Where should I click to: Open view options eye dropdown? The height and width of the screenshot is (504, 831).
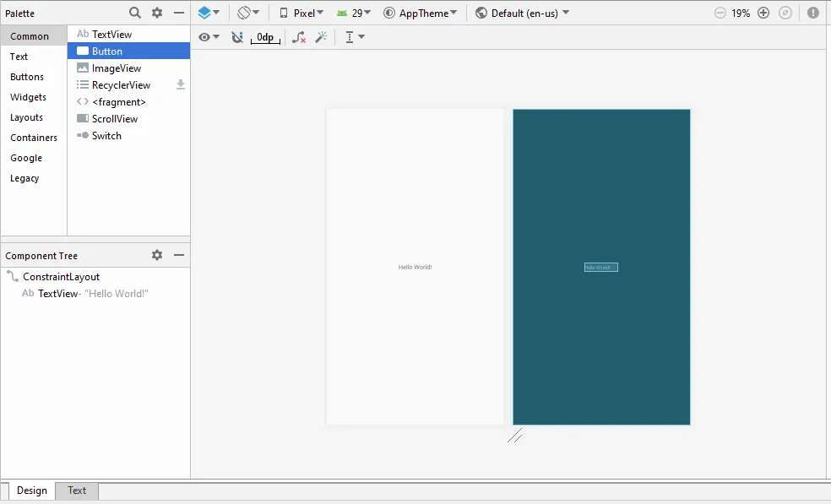coord(209,37)
